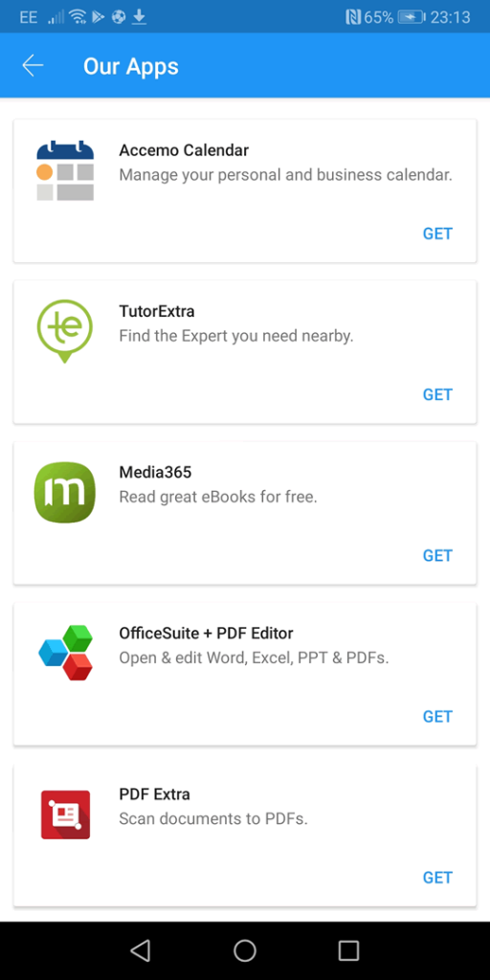The height and width of the screenshot is (980, 490).
Task: Open the PDF Extra red icon
Action: point(65,814)
